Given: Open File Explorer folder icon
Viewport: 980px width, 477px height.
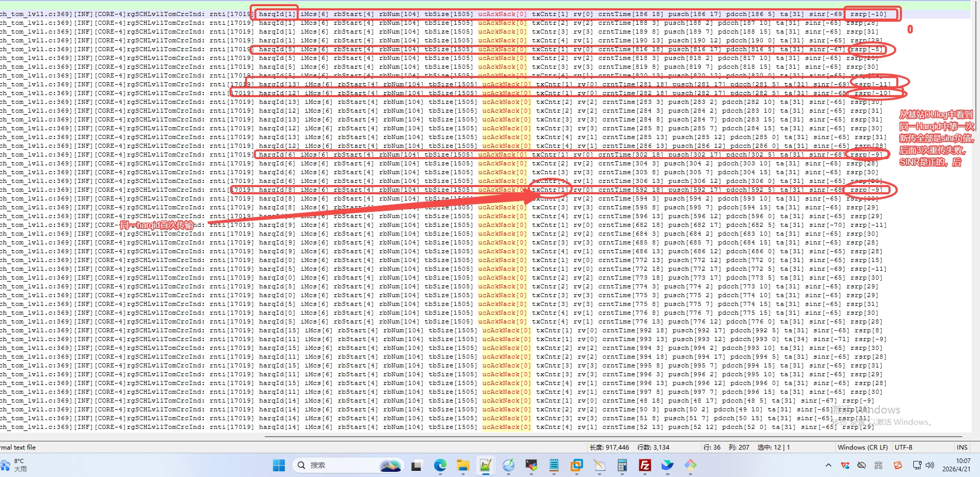Looking at the screenshot, I should [462, 466].
